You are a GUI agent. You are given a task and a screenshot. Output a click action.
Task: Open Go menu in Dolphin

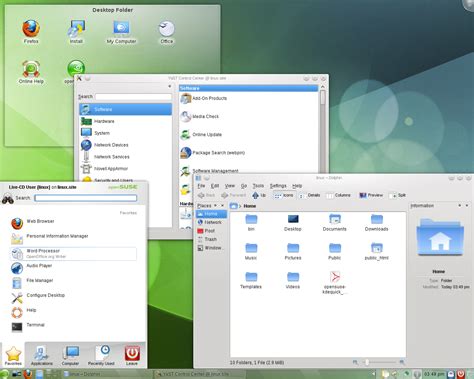coord(244,186)
